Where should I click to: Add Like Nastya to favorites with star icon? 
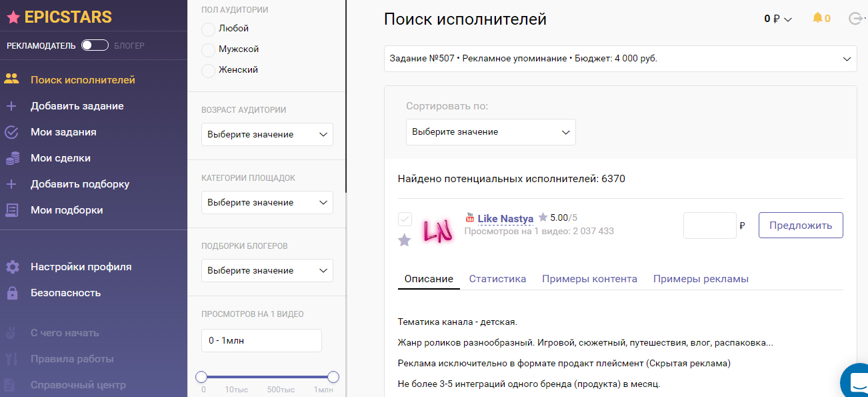(405, 240)
